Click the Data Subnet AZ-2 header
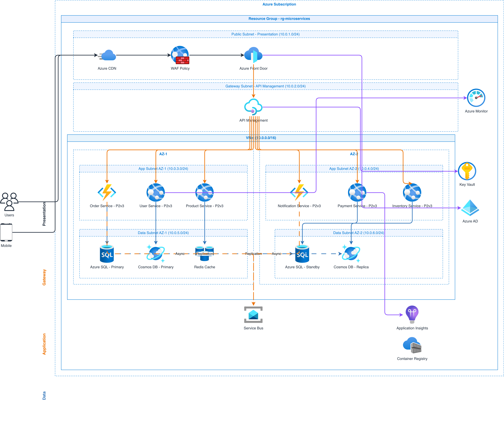Viewport: 504px width, 425px height. (359, 233)
